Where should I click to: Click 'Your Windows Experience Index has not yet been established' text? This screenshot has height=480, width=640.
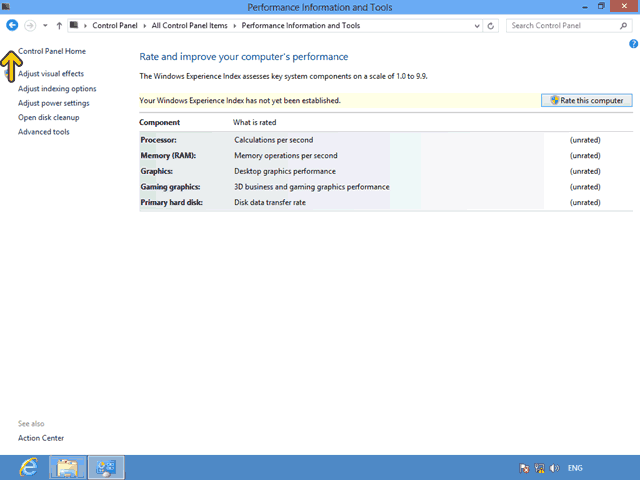pos(240,100)
